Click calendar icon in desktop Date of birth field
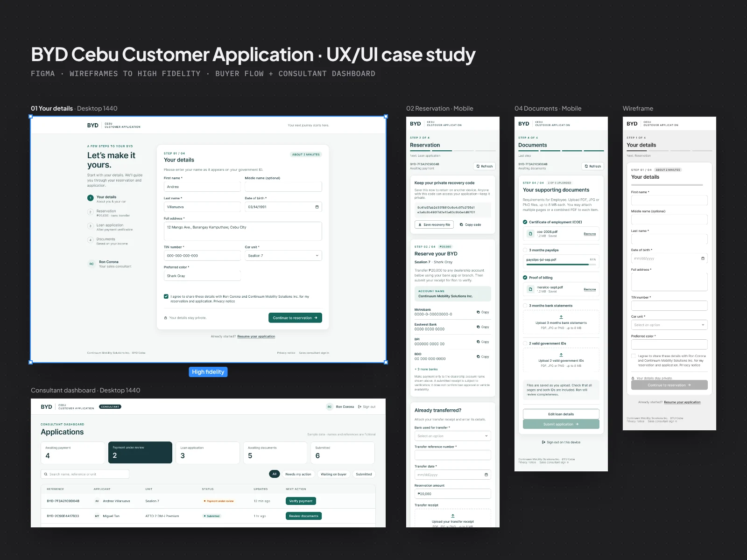This screenshot has width=747, height=560. 317,207
